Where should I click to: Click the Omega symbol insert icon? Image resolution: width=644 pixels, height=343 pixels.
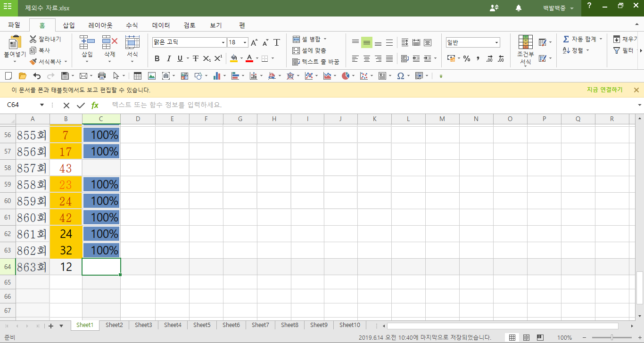(400, 76)
